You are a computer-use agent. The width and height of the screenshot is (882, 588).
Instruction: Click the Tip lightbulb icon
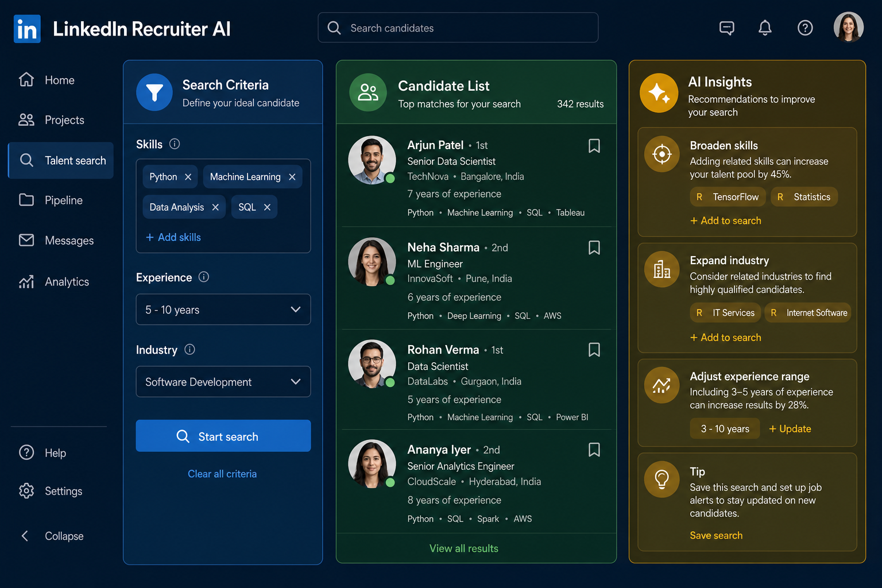[x=662, y=479]
